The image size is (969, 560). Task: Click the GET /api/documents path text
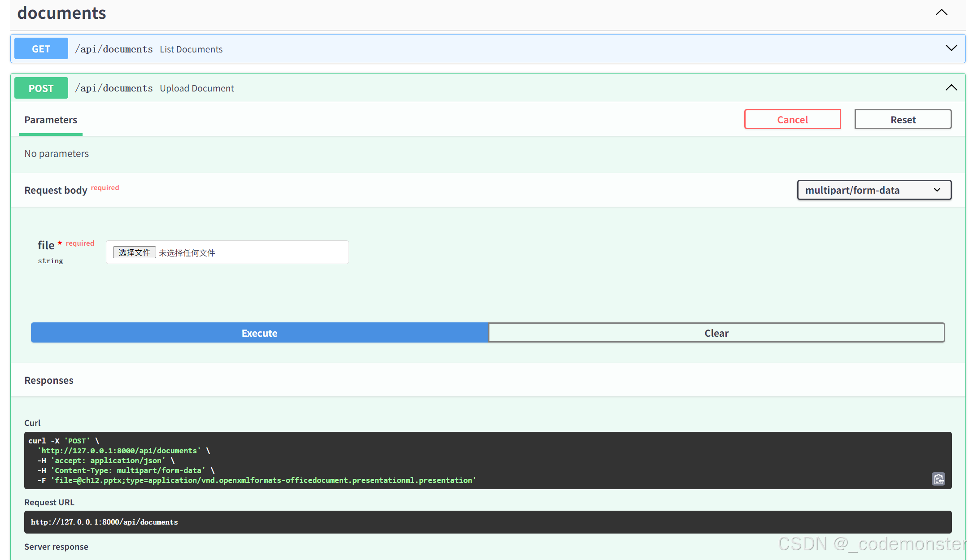coord(114,49)
